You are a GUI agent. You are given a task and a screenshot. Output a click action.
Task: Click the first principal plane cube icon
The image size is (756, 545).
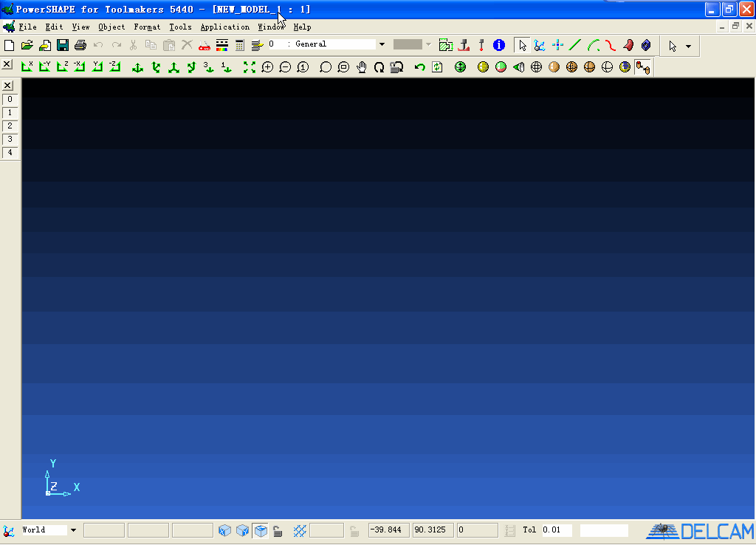point(224,531)
